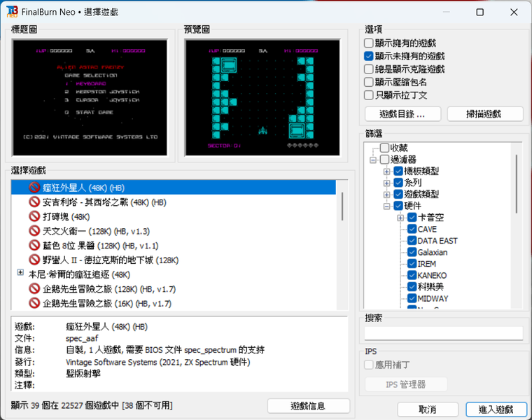The width and height of the screenshot is (532, 420).
Task: Open the 遊戲目錄 ... directories dialog
Action: point(402,114)
